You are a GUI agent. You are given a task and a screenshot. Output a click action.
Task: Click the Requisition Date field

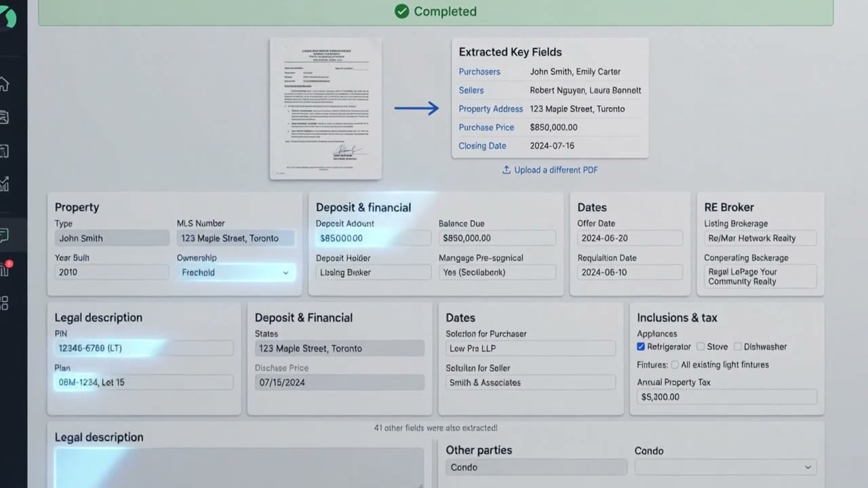[630, 272]
